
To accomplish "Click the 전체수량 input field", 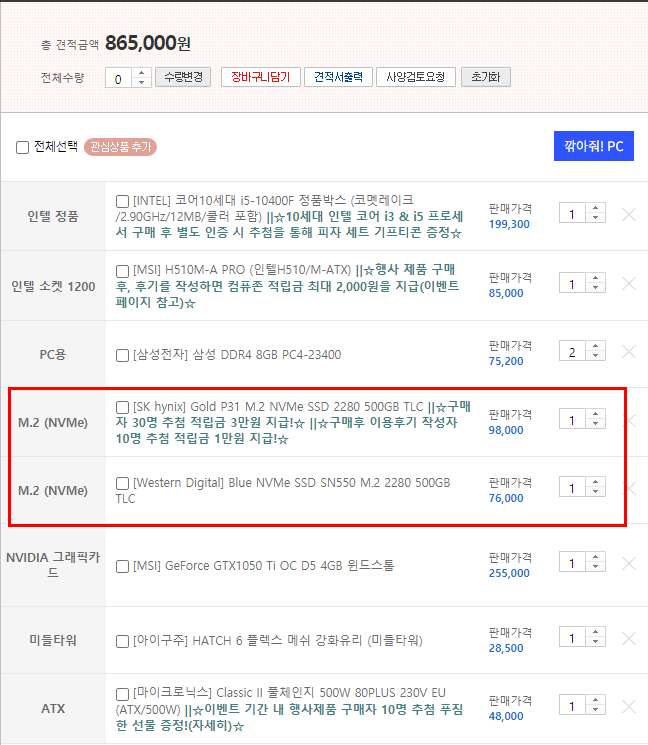I will pyautogui.click(x=119, y=78).
